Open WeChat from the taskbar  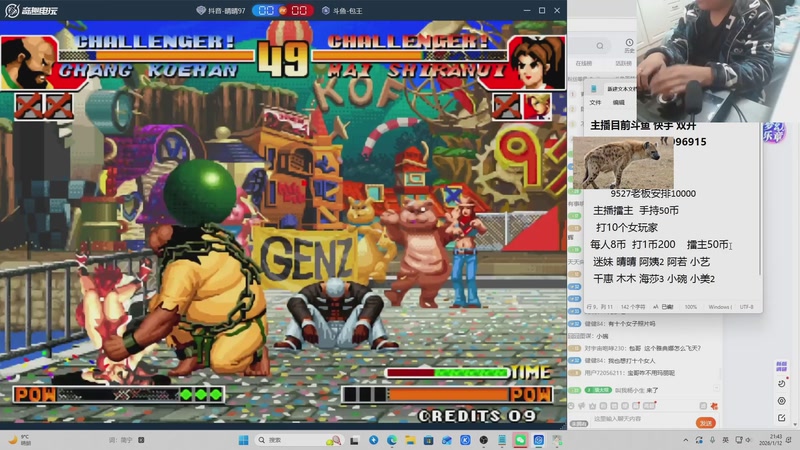(x=520, y=440)
